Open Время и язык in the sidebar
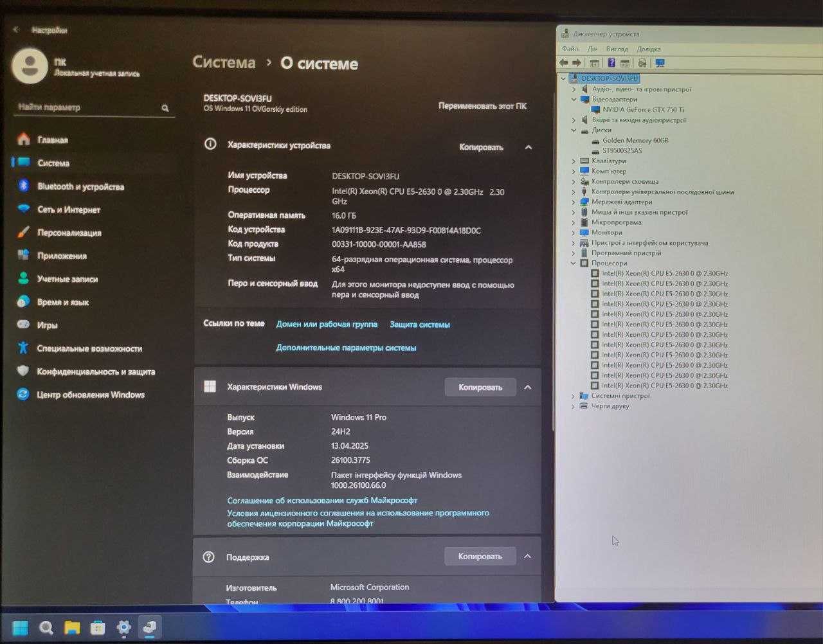The image size is (823, 644). pyautogui.click(x=63, y=302)
